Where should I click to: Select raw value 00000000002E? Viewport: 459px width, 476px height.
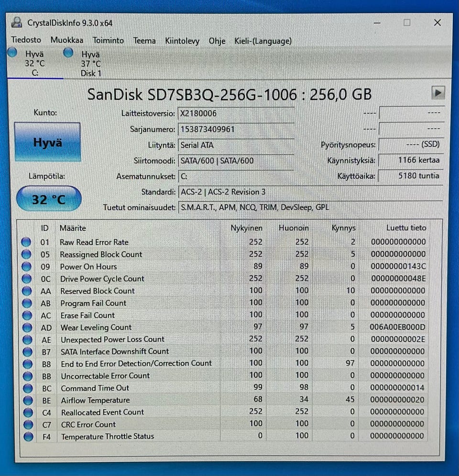pos(398,339)
